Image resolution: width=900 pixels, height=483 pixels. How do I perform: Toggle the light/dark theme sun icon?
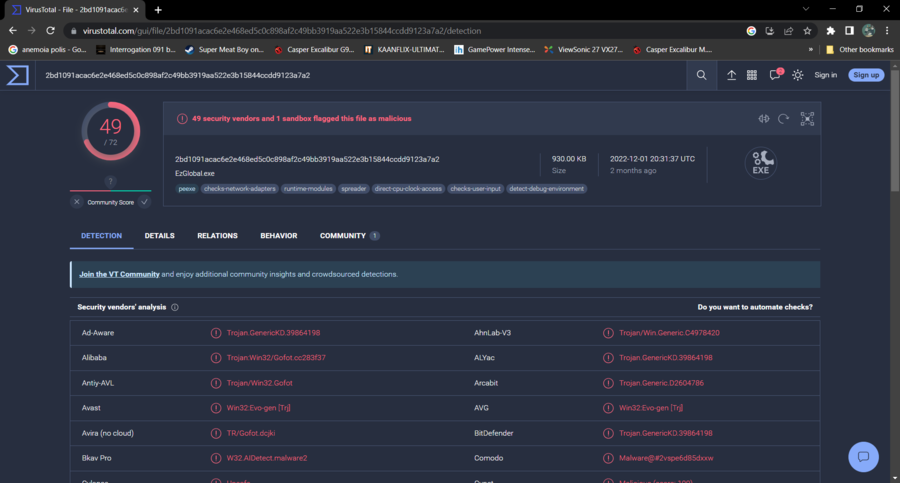click(797, 75)
